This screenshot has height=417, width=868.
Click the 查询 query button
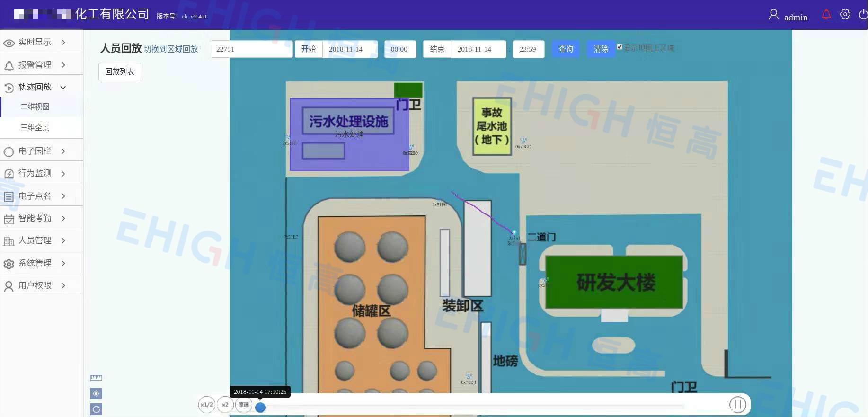click(x=566, y=49)
